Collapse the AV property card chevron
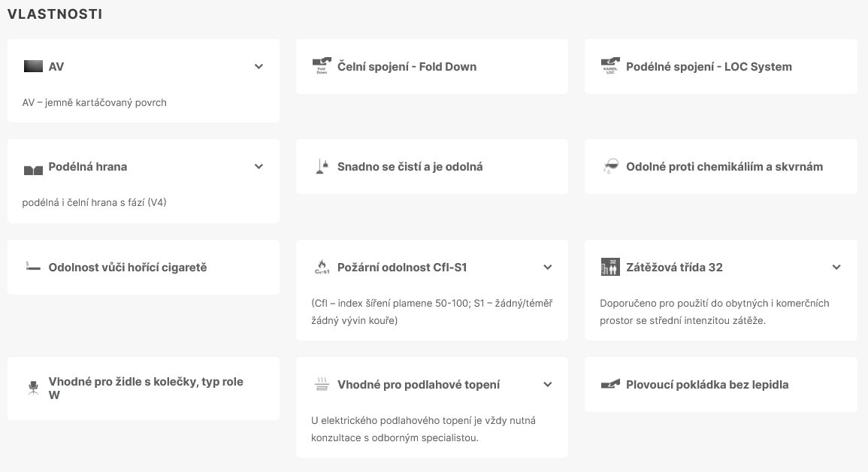The width and height of the screenshot is (868, 472). coord(259,66)
